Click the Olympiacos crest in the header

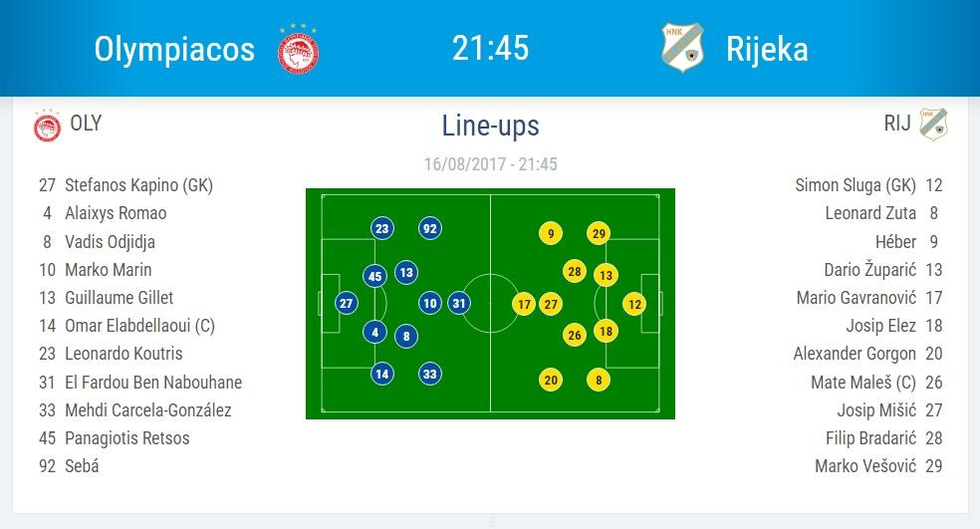tap(298, 48)
